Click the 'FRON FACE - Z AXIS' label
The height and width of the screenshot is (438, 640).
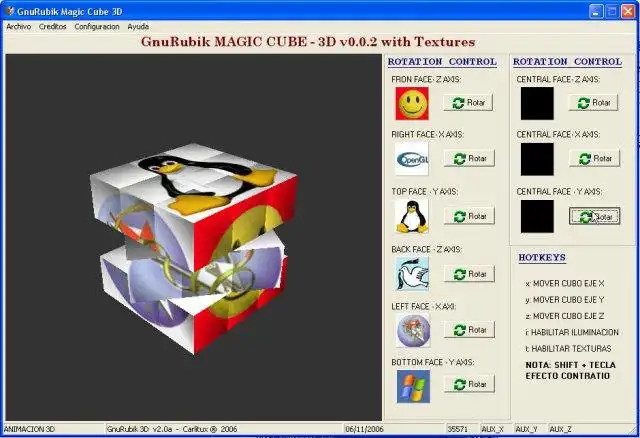pos(426,79)
